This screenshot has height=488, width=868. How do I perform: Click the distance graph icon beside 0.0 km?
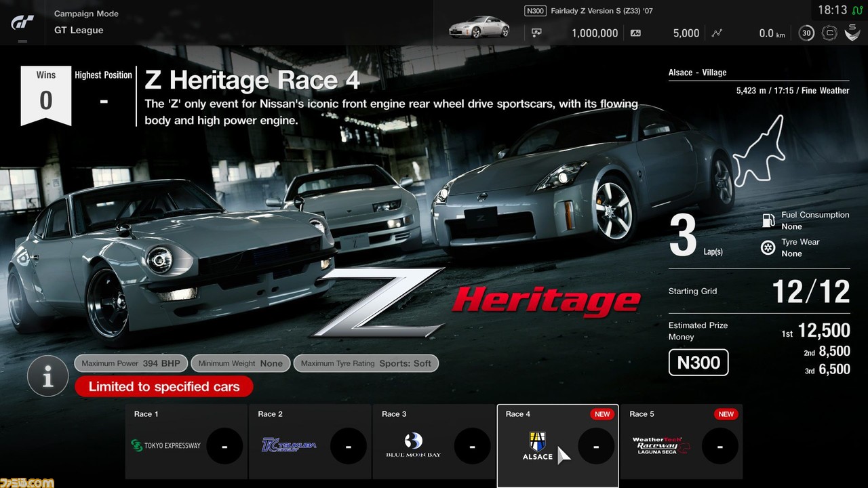(x=717, y=33)
